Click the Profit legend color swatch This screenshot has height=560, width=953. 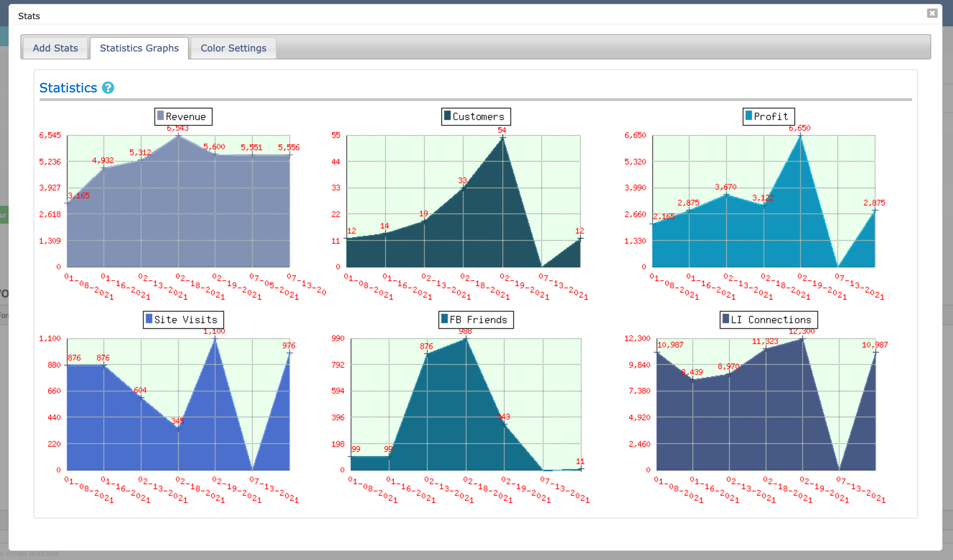tap(748, 116)
